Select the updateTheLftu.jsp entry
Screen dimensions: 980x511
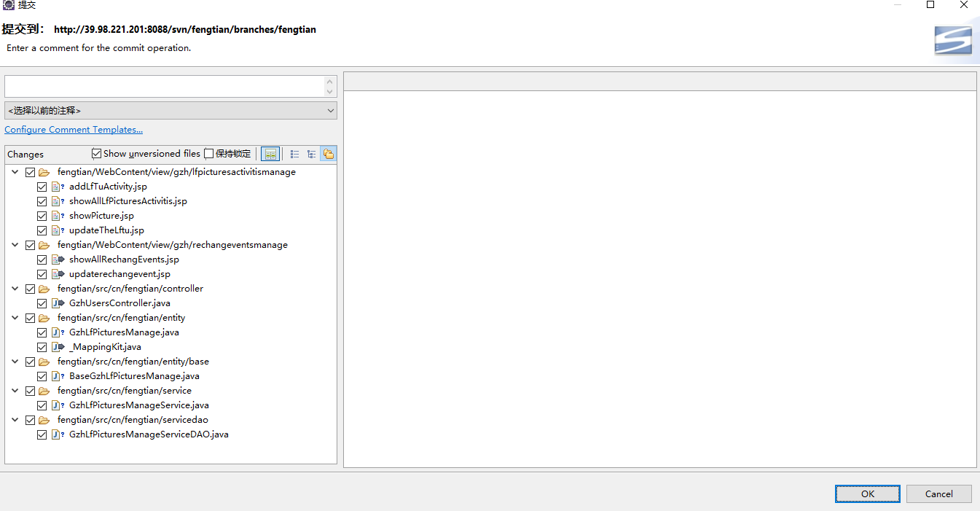[106, 230]
